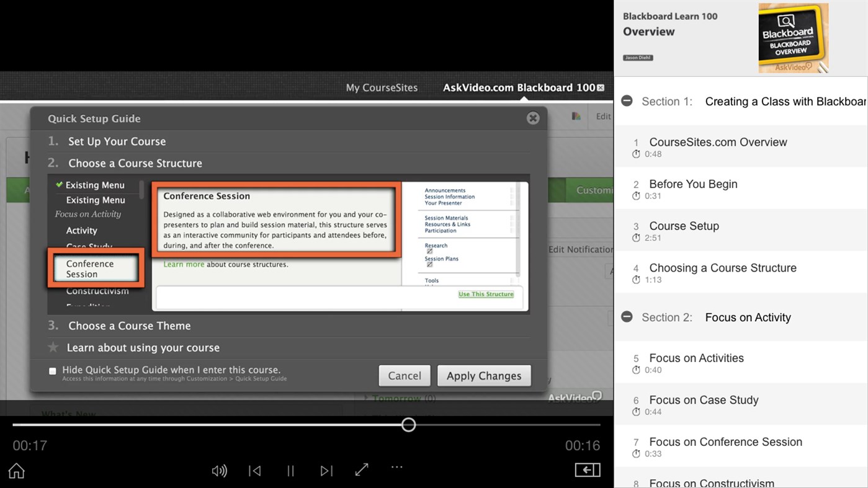Skip to the next video
Viewport: 868px width, 488px height.
(x=326, y=471)
